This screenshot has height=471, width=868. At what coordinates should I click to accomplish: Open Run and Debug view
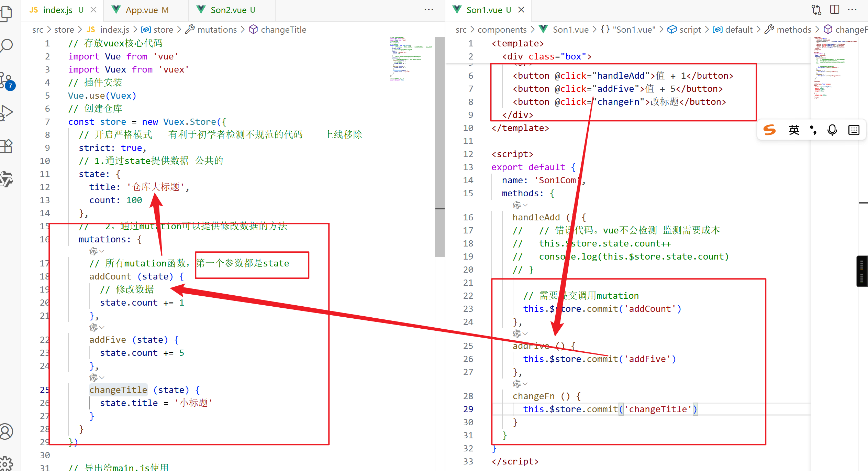(6, 112)
